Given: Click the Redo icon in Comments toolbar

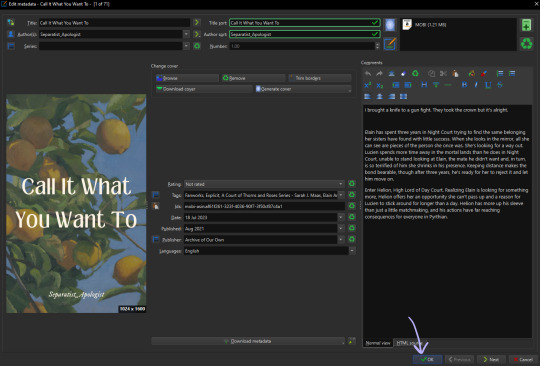Looking at the screenshot, I should tap(379, 73).
